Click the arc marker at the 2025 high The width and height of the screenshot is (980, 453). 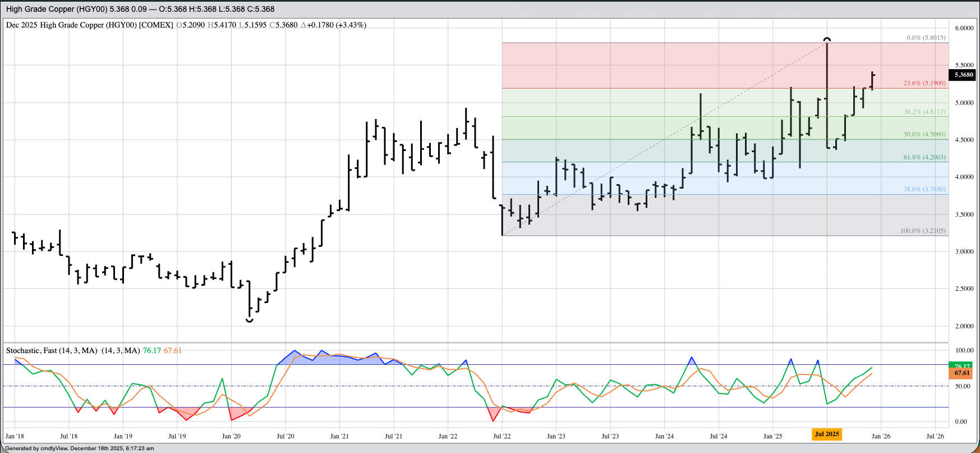point(827,39)
